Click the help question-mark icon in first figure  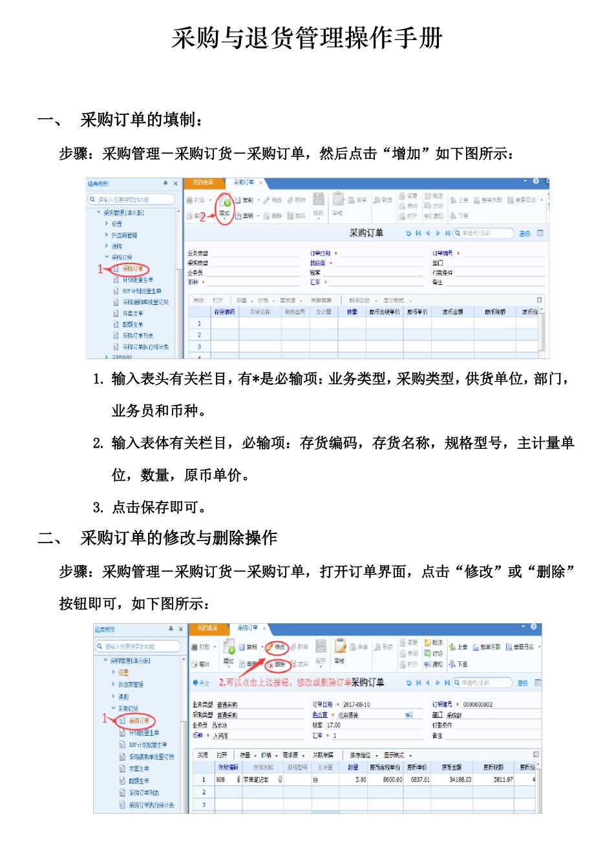click(536, 181)
